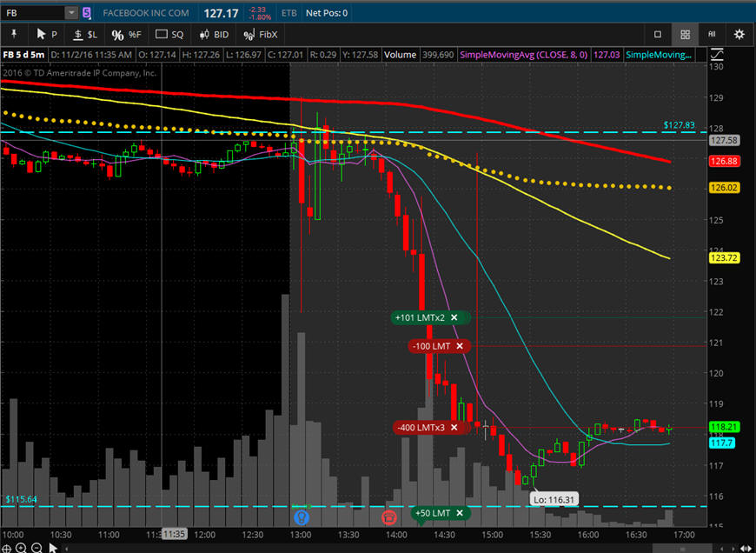Viewport: 756px width, 553px height.
Task: Click the Net Pos: 0 display
Action: click(327, 13)
